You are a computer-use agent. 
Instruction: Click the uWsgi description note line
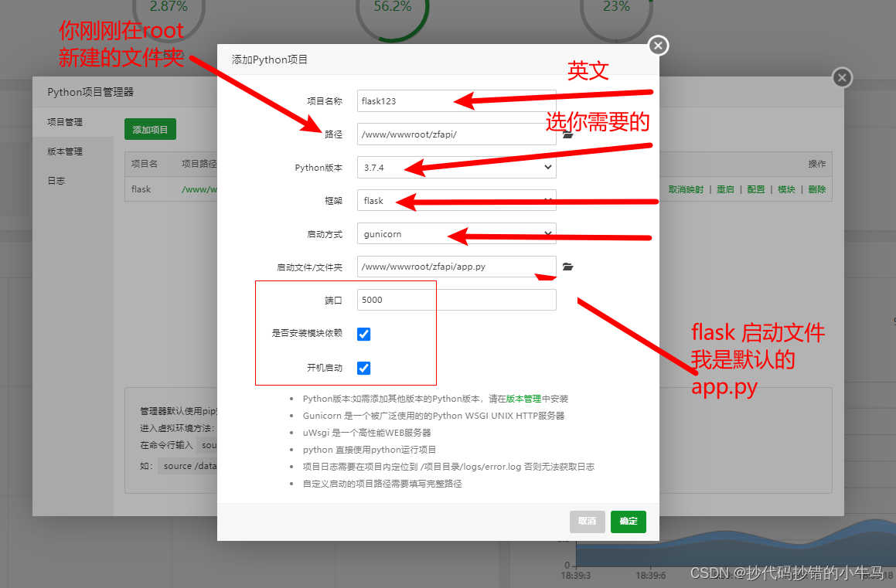367,433
